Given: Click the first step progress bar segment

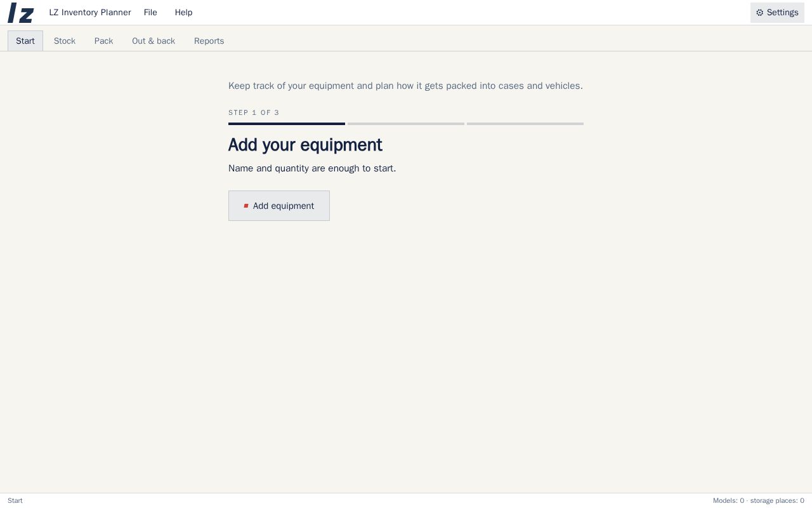Looking at the screenshot, I should pos(287,124).
